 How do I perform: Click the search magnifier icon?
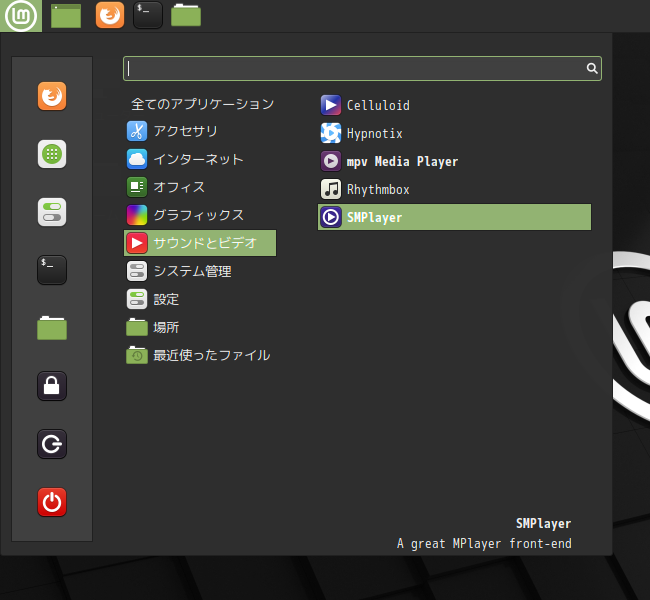coord(592,68)
